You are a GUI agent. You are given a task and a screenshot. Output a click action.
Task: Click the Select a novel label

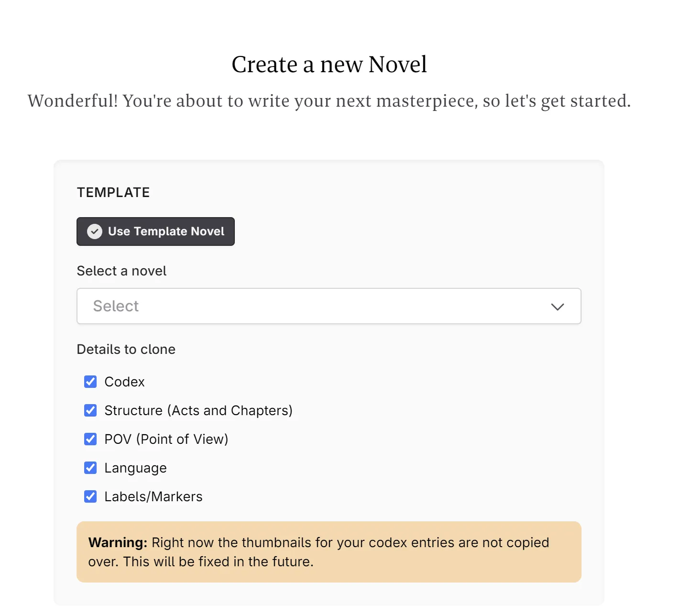pos(121,271)
